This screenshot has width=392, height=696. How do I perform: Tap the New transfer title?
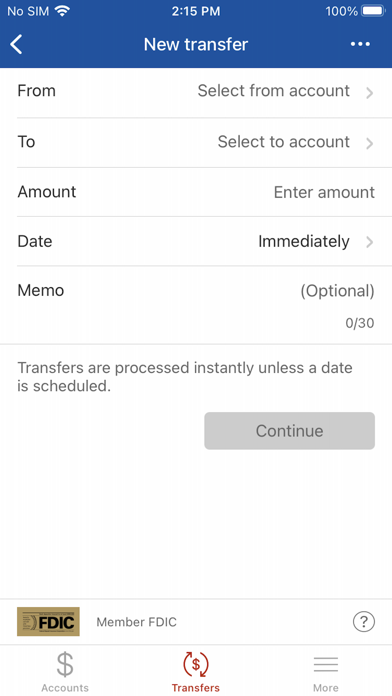[x=196, y=44]
